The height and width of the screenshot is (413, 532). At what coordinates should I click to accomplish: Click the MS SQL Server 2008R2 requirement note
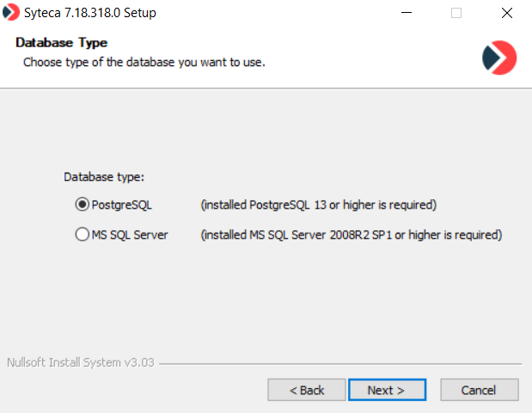tap(351, 234)
